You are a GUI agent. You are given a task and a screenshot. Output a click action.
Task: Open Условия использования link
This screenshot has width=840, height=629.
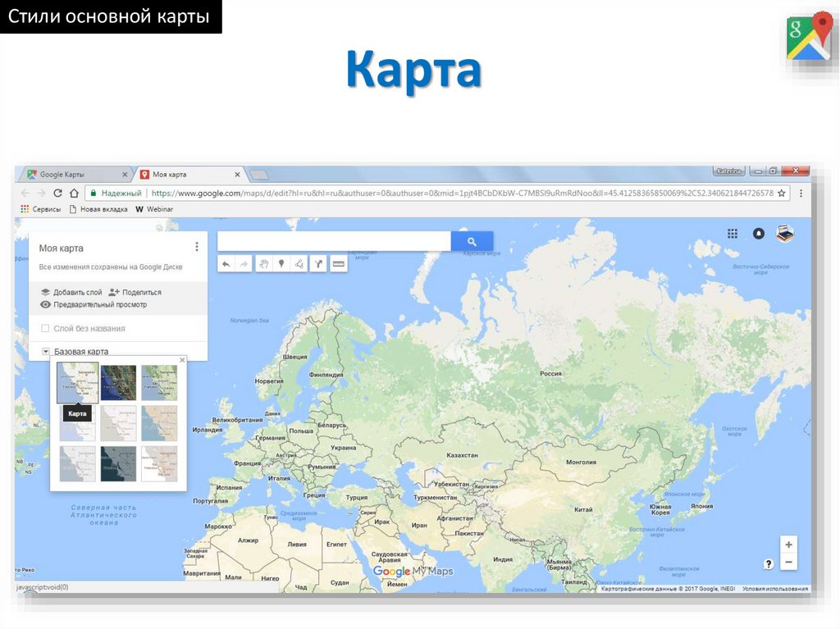pos(775,589)
